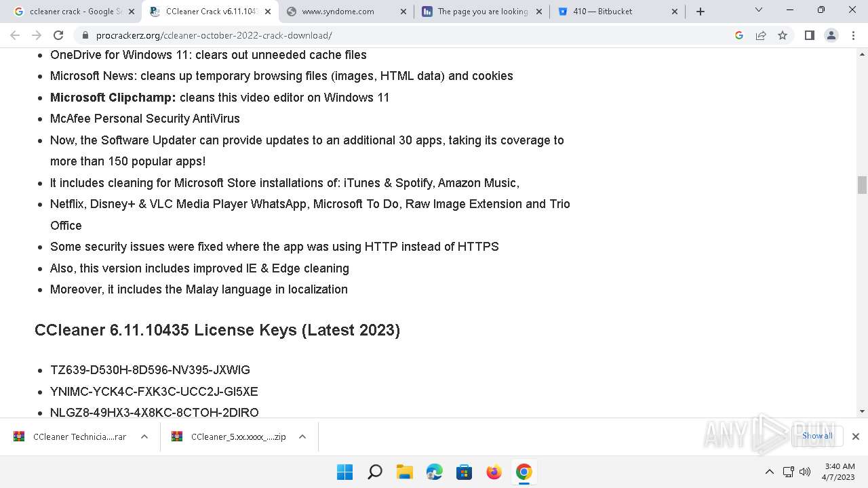The image size is (868, 488).
Task: Select the CCleaner Crack v6.11 tab
Action: point(212,12)
